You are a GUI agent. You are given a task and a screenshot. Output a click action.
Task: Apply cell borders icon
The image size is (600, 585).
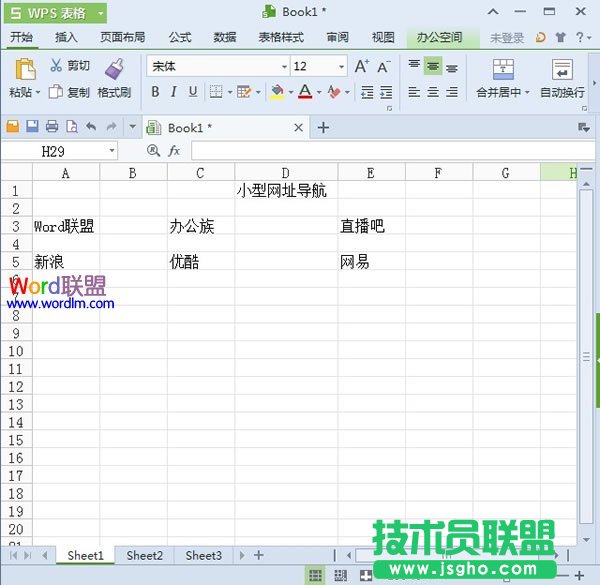click(x=216, y=92)
